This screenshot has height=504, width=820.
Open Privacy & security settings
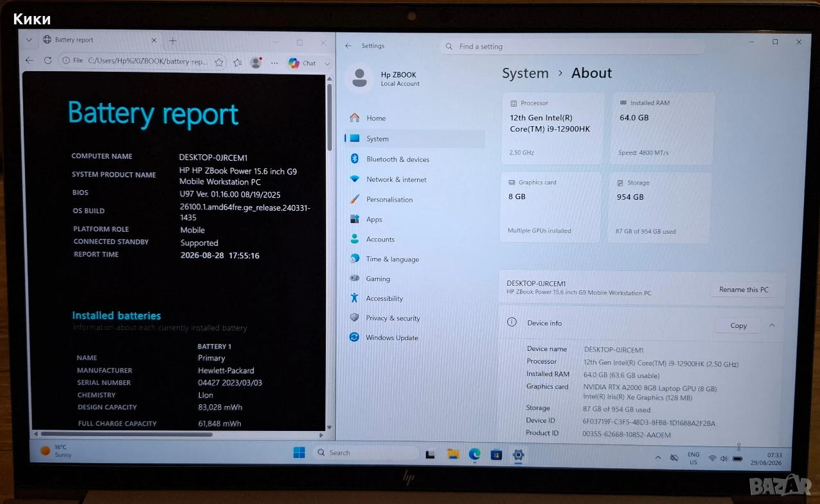point(414,318)
